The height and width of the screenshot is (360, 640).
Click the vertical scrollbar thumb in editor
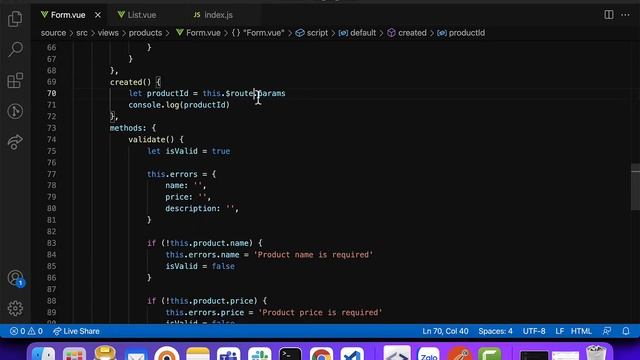[x=636, y=187]
